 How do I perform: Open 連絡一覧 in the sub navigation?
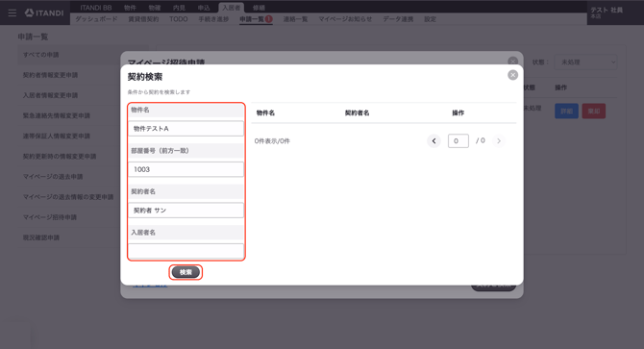coord(295,19)
